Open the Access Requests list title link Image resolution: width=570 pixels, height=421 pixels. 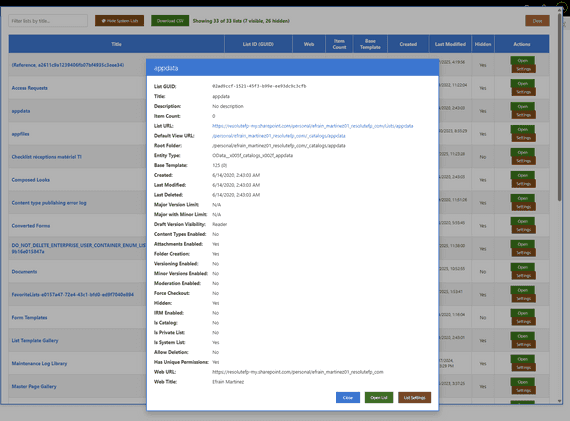[x=29, y=88]
